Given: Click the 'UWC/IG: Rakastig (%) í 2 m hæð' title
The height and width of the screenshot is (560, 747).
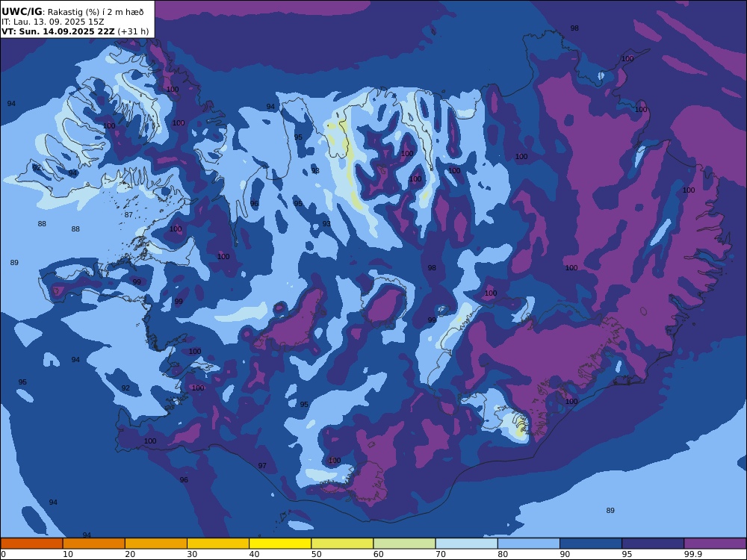Looking at the screenshot, I should tap(72, 12).
